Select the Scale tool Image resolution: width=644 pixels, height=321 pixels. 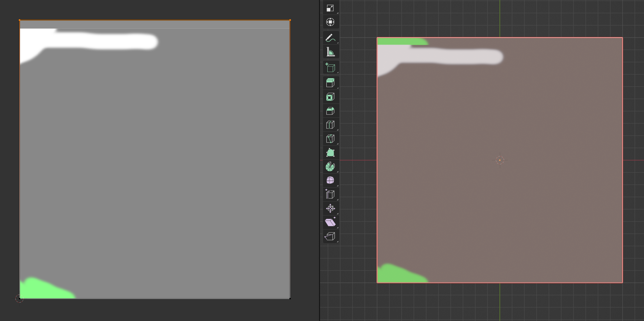tap(330, 8)
